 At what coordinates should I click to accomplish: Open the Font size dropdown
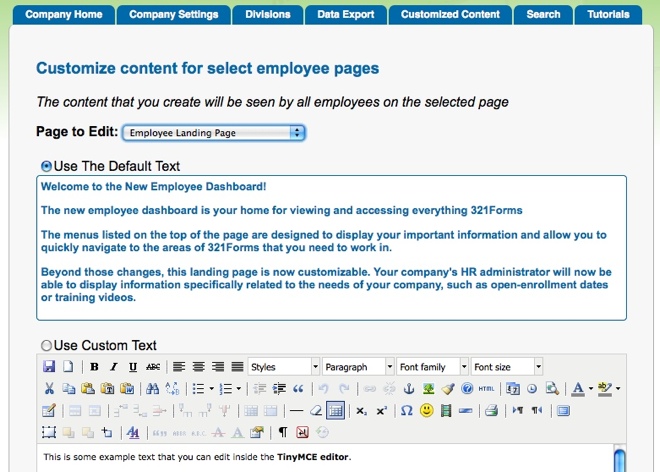coord(507,367)
